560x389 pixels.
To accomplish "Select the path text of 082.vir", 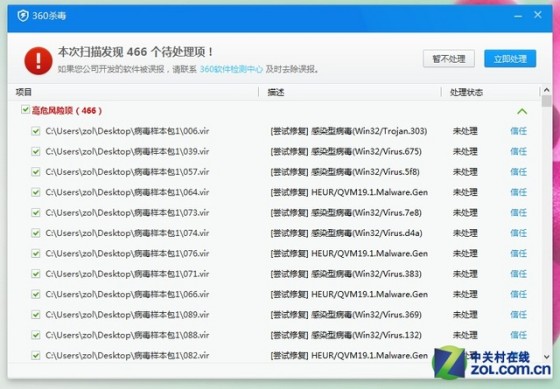I will 127,355.
